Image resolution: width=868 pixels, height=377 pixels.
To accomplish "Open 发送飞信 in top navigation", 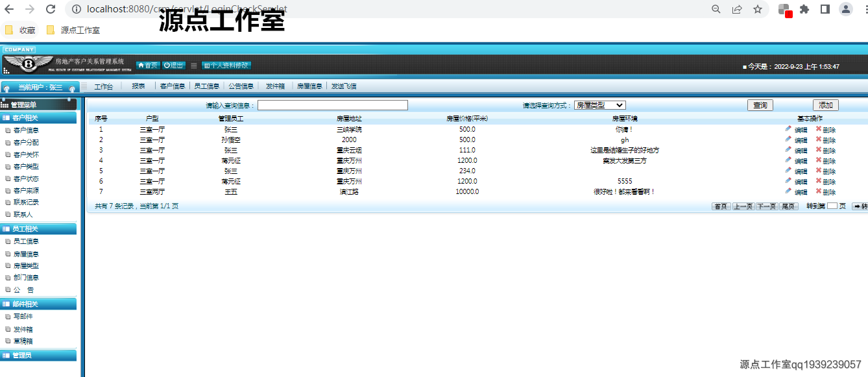I will point(344,86).
